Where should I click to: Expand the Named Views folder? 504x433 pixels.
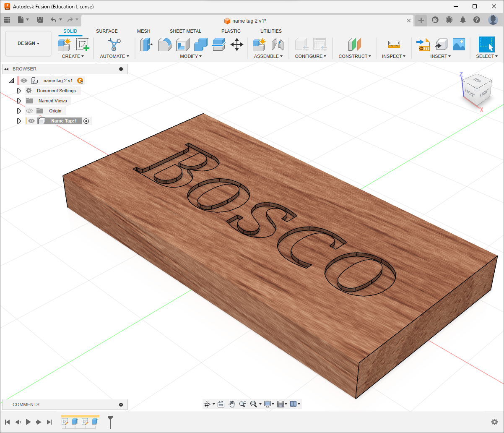tap(19, 101)
